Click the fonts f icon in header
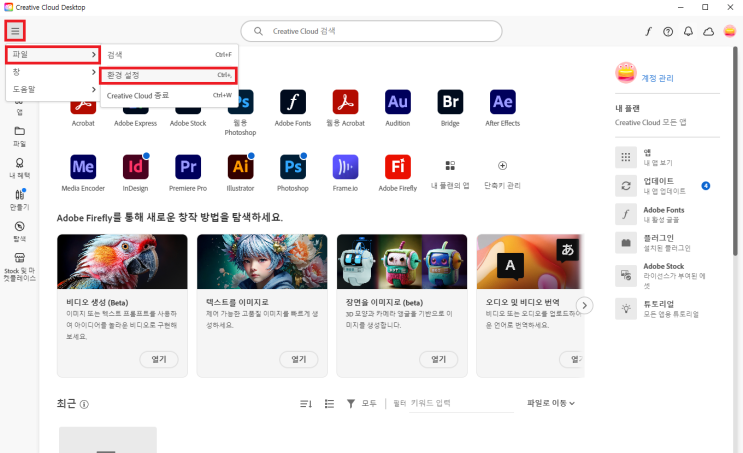 pos(648,32)
